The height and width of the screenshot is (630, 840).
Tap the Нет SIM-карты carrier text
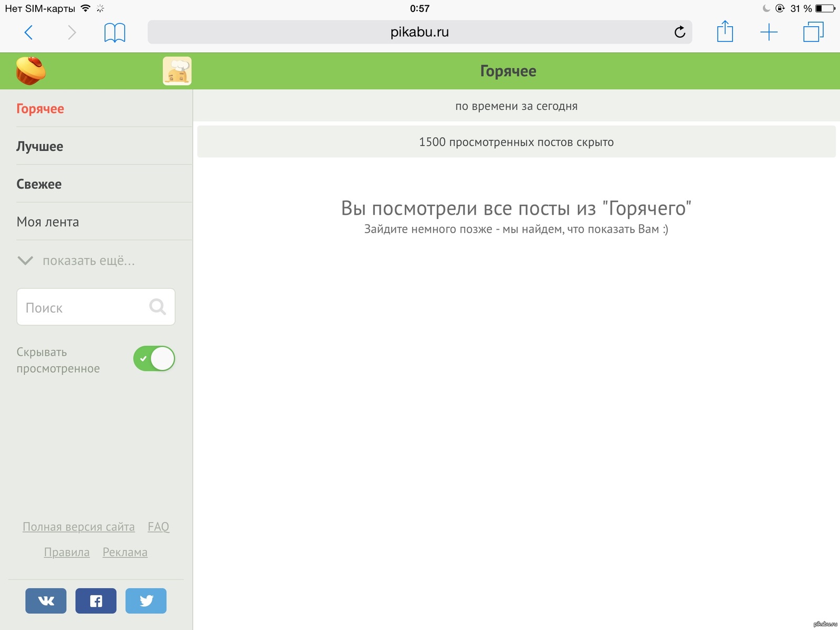click(40, 8)
